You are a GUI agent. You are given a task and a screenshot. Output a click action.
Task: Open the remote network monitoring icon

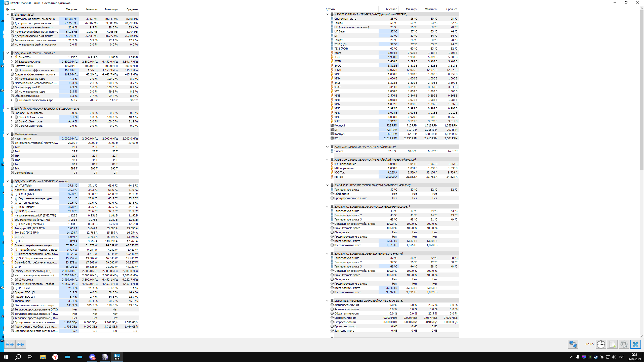click(x=573, y=344)
